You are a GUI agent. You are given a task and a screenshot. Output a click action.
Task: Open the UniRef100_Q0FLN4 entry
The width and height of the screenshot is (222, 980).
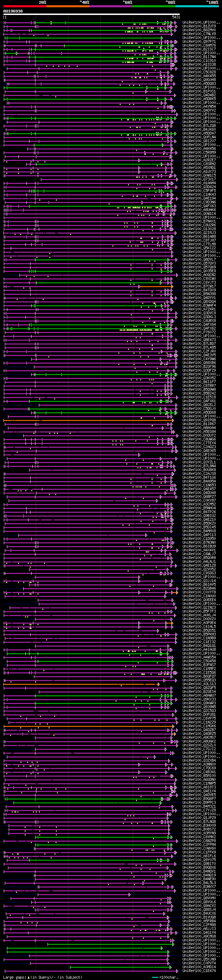tap(199, 137)
